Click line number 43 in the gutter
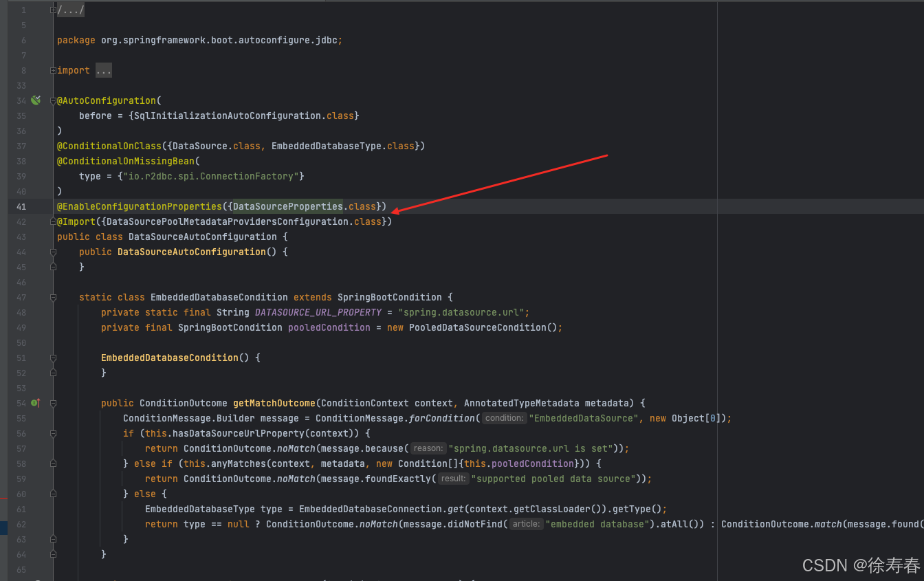Viewport: 924px width, 581px height. click(21, 237)
